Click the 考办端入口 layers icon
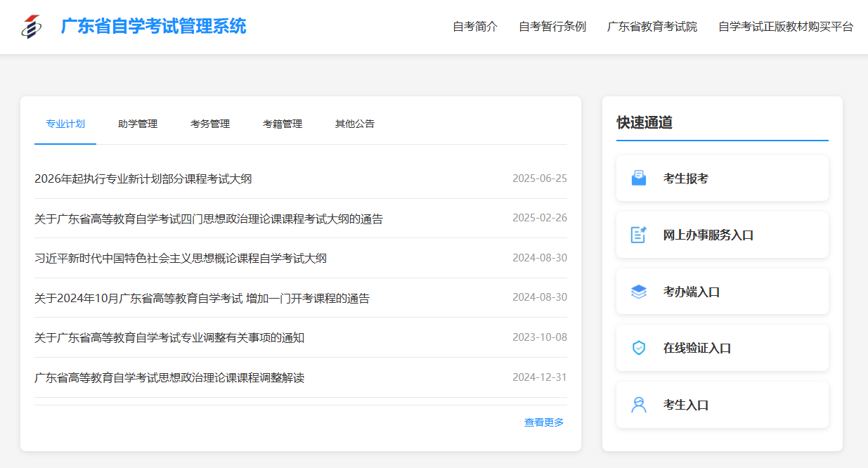868x468 pixels. (x=638, y=292)
